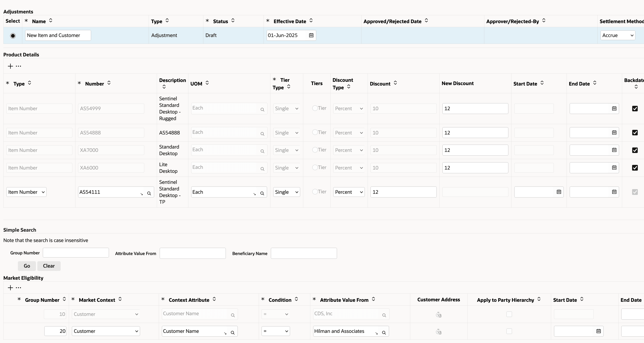Open the End Date calendar for AS54999
The height and width of the screenshot is (343, 644).
click(614, 108)
